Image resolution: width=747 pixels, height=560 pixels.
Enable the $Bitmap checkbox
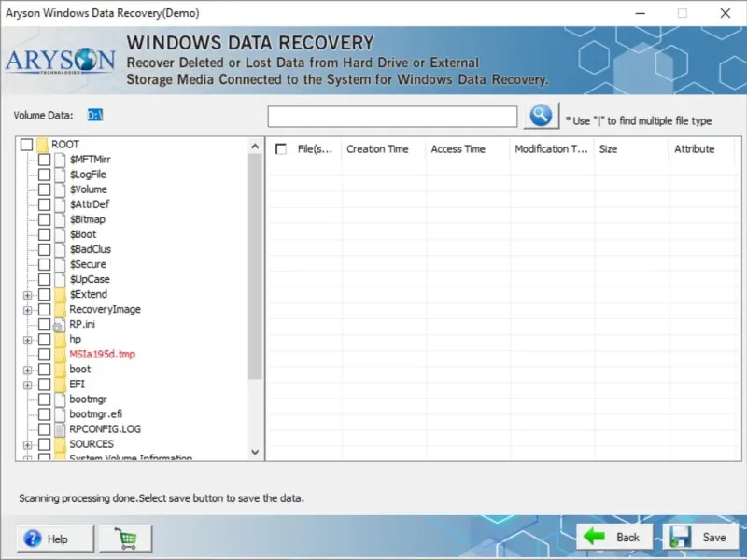click(x=44, y=219)
